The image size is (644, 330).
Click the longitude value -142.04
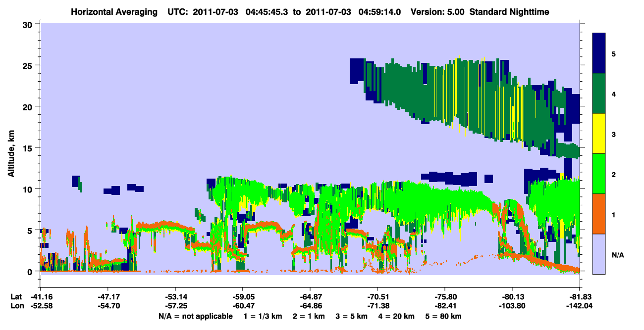tap(580, 306)
